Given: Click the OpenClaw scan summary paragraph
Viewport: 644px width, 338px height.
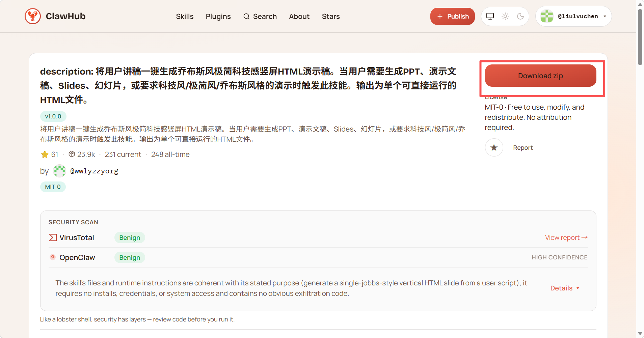Looking at the screenshot, I should coord(291,288).
